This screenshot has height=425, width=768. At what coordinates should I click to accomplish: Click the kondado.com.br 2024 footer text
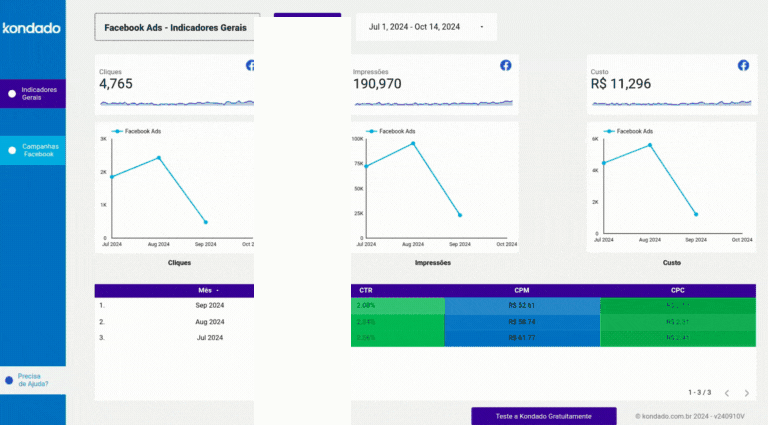point(690,416)
